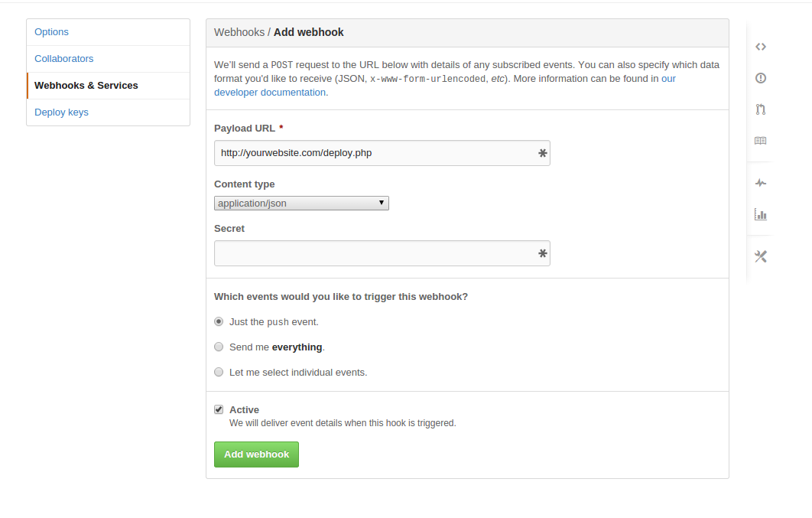This screenshot has height=518, width=812.
Task: Click into the Secret input field
Action: [x=375, y=253]
